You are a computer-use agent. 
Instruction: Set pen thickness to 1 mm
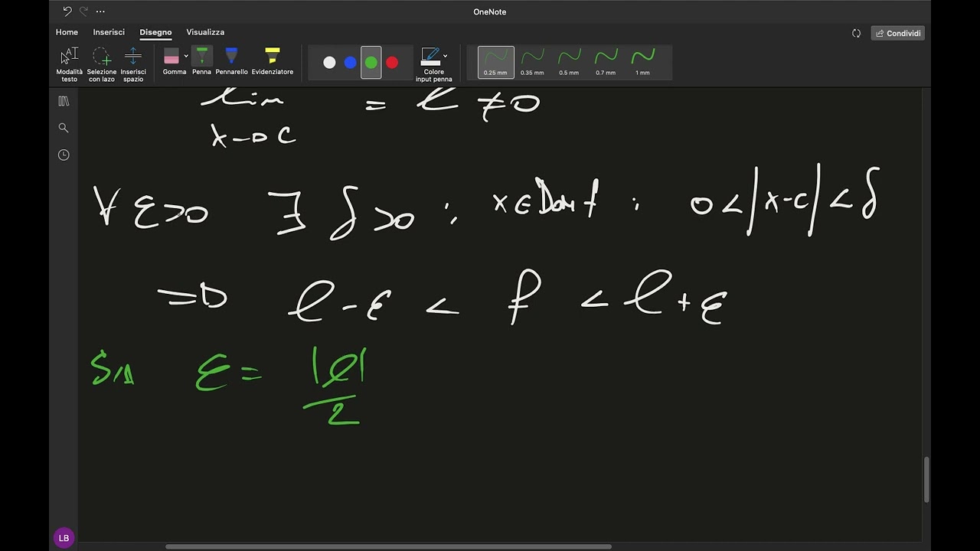[642, 62]
